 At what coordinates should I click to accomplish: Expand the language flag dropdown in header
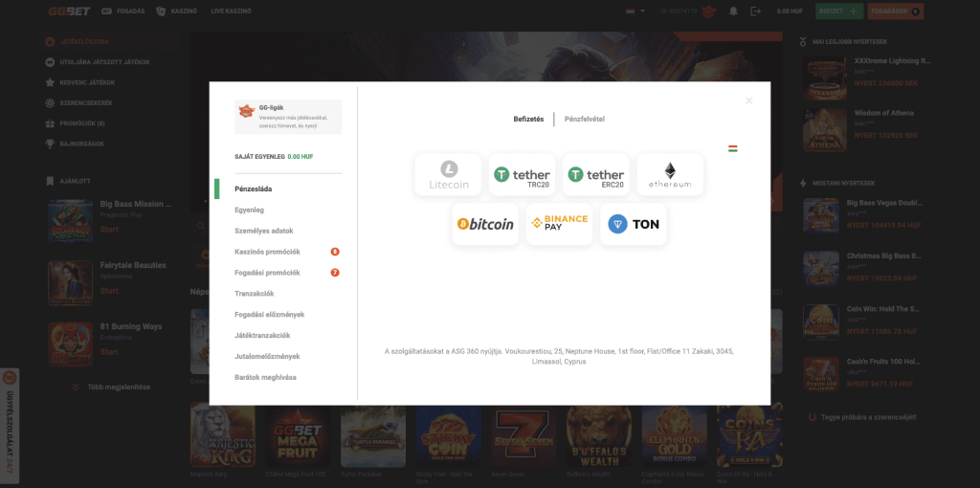coord(632,11)
